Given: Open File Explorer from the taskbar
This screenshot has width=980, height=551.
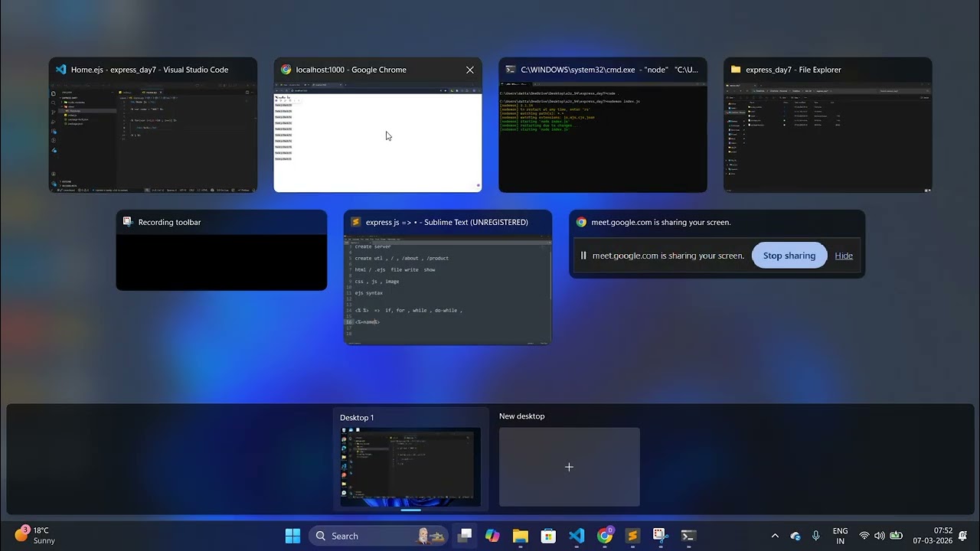Looking at the screenshot, I should click(x=521, y=536).
